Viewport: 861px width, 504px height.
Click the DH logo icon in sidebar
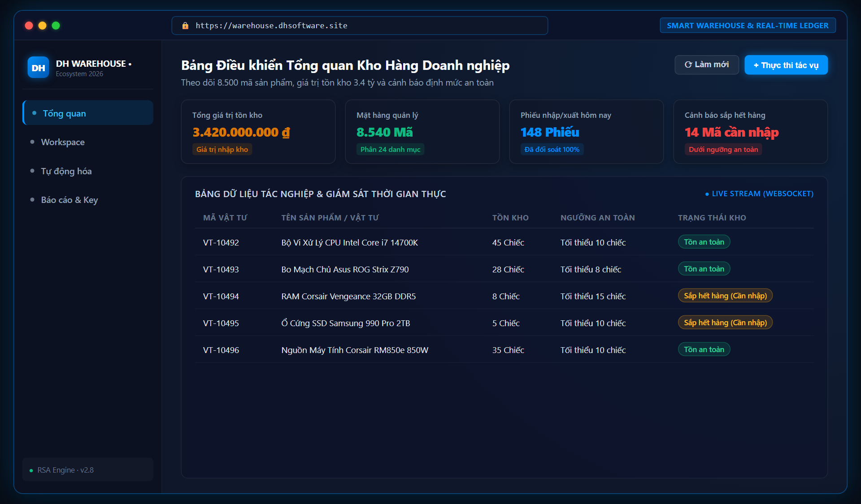[x=38, y=68]
